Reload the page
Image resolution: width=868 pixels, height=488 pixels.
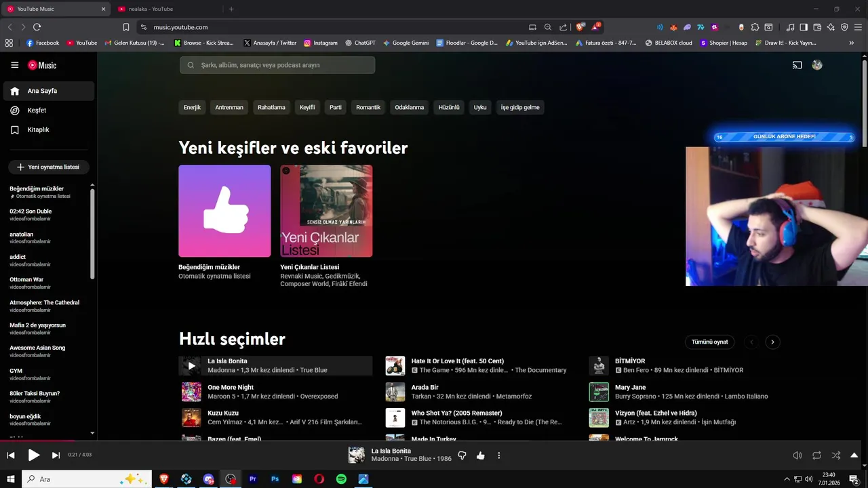pos(37,27)
